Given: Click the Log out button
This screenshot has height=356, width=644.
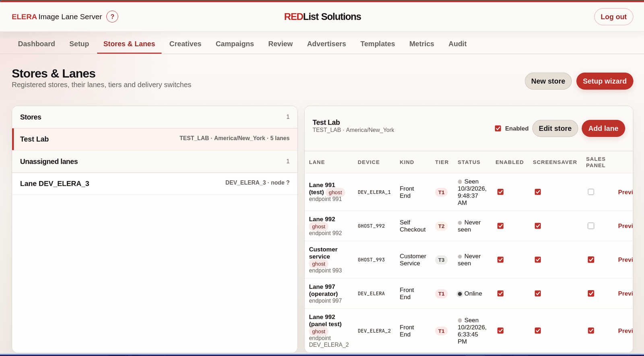Looking at the screenshot, I should [x=613, y=16].
